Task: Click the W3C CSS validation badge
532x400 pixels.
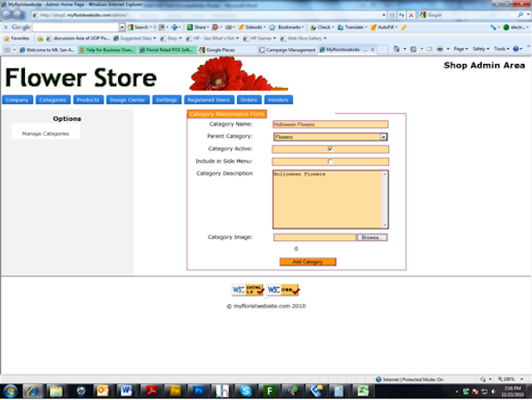Action: click(x=283, y=290)
